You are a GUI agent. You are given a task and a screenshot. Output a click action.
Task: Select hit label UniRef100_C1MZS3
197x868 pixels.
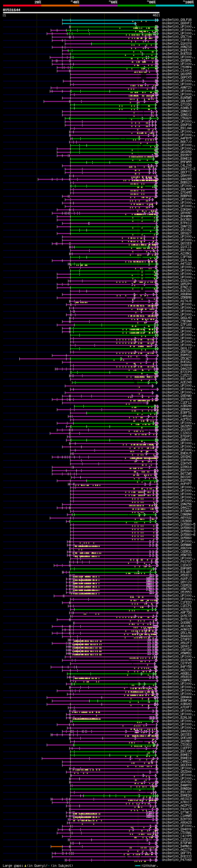tap(177, 375)
